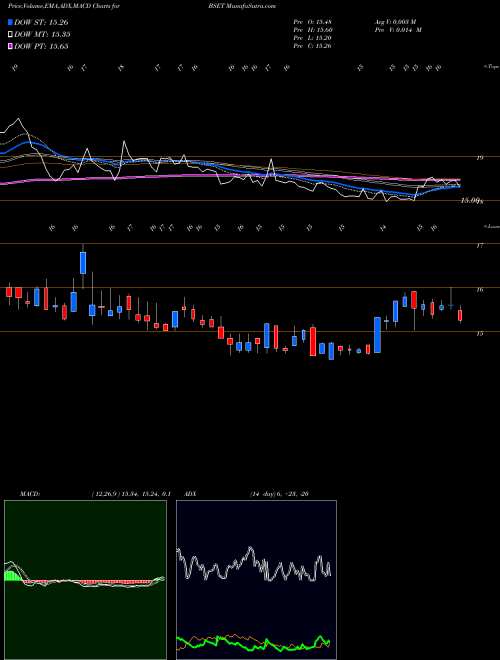The image size is (500, 660).
Task: Select the 'DOW MT: 15.35' legend text
Action: (x=42, y=35)
